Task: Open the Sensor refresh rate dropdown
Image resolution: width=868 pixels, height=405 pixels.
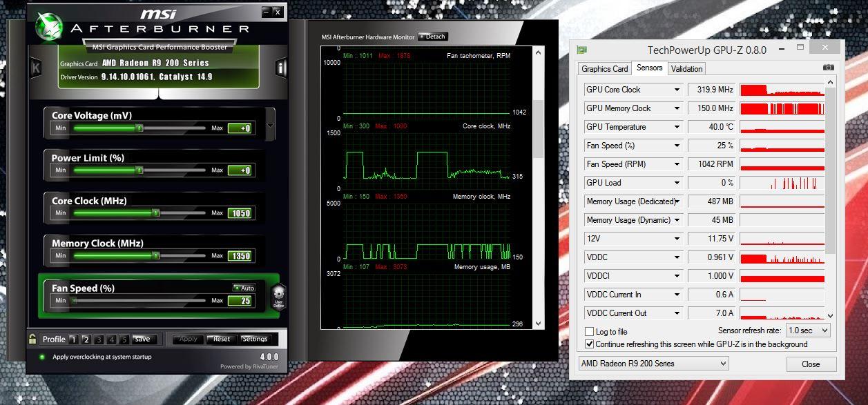Action: pos(808,330)
